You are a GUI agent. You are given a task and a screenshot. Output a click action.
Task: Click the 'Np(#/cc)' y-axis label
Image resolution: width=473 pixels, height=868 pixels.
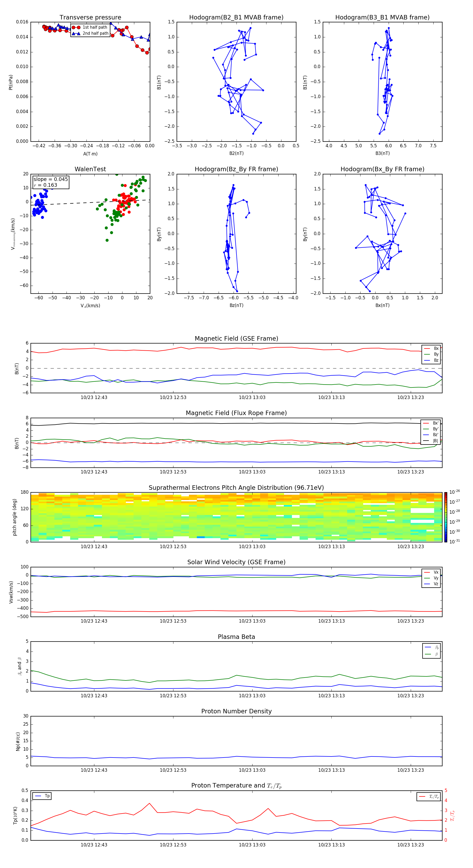click(18, 741)
